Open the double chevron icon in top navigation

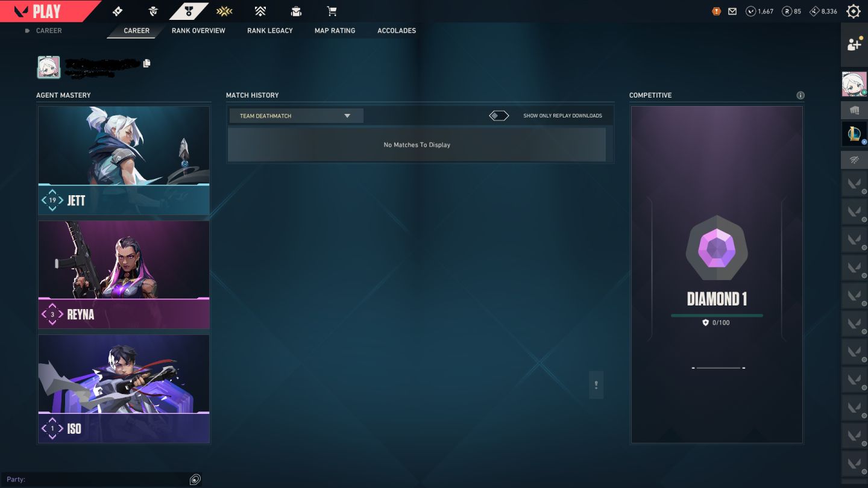[x=260, y=11]
